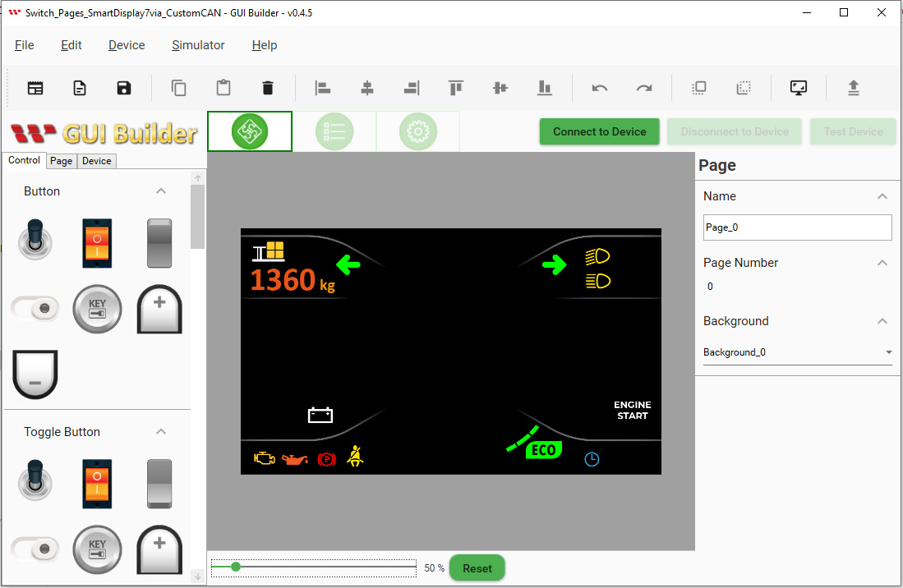Viewport: 903px width, 588px height.
Task: Click the zoom slider handle
Action: point(236,567)
